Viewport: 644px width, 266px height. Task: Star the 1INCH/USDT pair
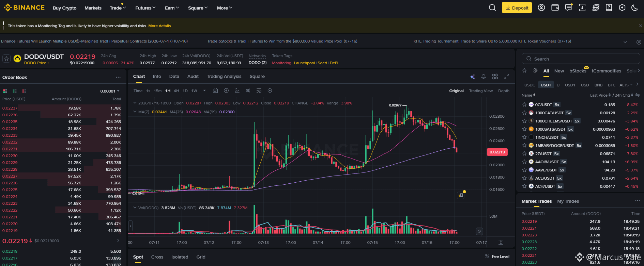[x=524, y=137]
